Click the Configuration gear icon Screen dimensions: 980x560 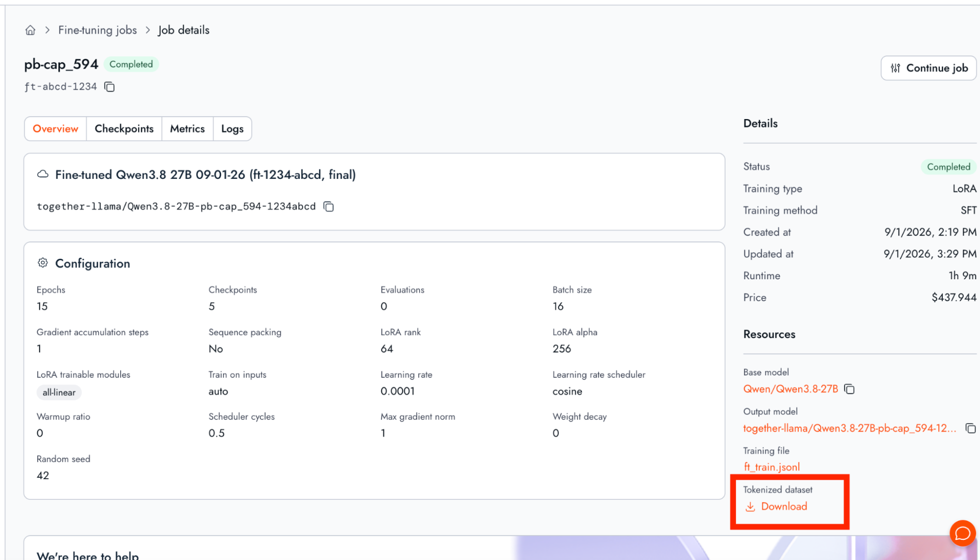coord(43,263)
